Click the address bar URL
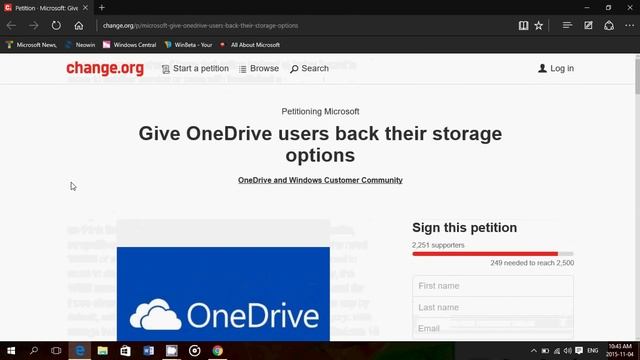The image size is (640, 360). coord(200,25)
